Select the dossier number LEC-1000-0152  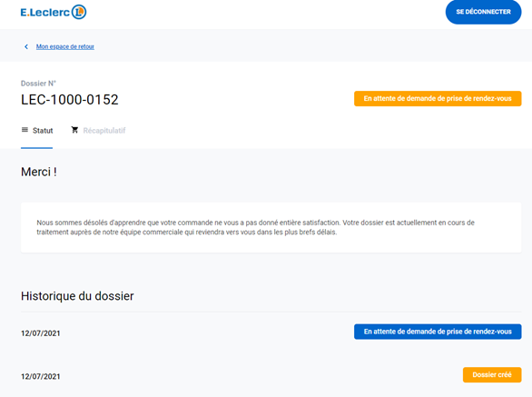point(70,100)
